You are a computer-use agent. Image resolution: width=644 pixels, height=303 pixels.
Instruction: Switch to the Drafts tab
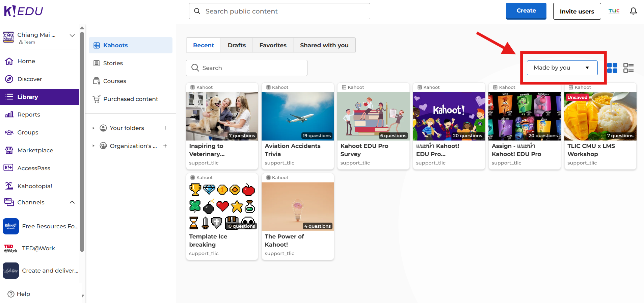[237, 45]
